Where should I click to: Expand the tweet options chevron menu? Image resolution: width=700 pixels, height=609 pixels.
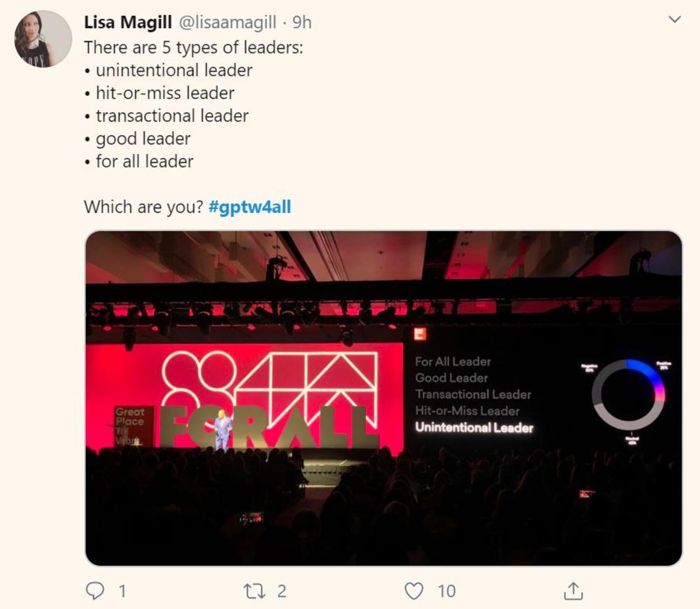point(675,19)
